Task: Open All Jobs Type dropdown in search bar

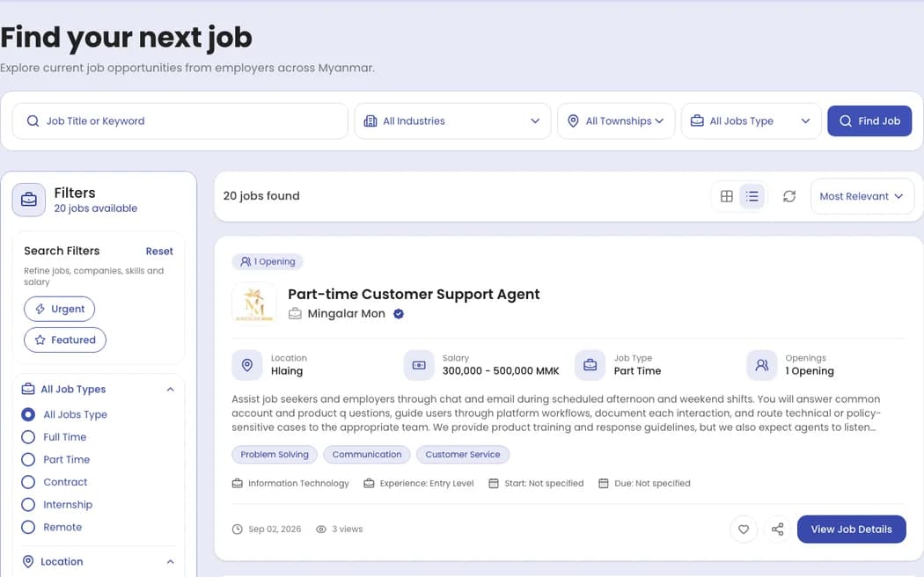Action: [x=751, y=121]
